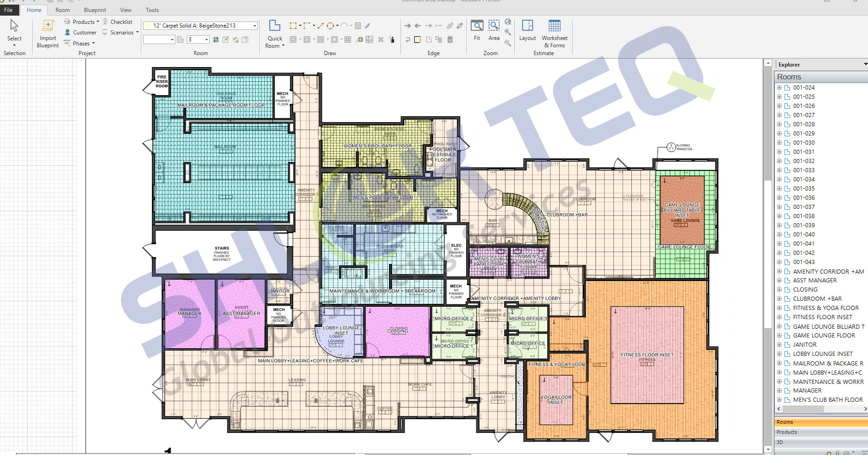Click the calculator icon in Edge group
Viewport: 868px width, 455px height.
pyautogui.click(x=450, y=39)
